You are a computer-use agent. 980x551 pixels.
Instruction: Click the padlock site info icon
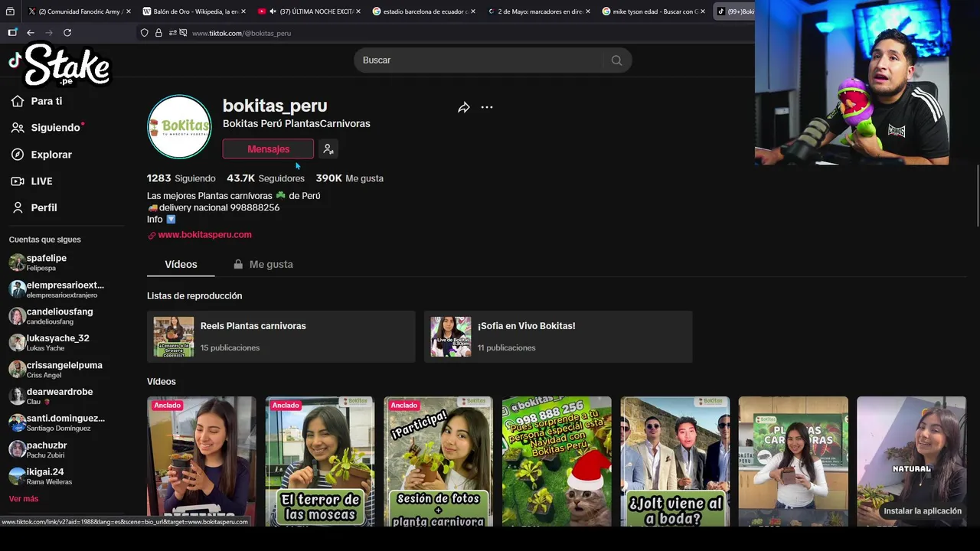point(158,33)
